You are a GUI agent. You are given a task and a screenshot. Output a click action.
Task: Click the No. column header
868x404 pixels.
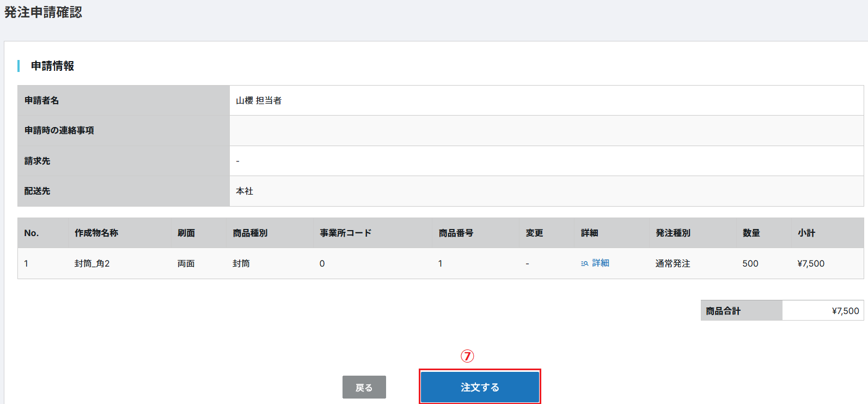click(32, 233)
